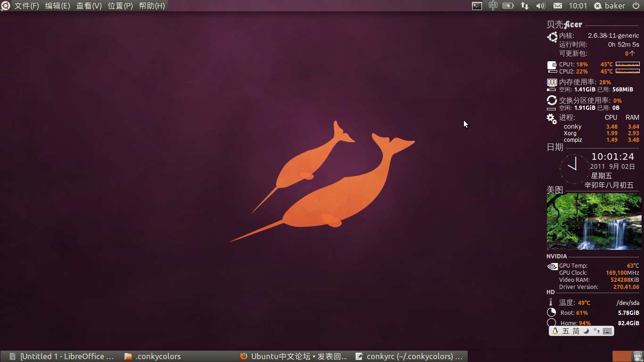Click the memory usage icon in Conky
The width and height of the screenshot is (644, 362).
pyautogui.click(x=552, y=82)
